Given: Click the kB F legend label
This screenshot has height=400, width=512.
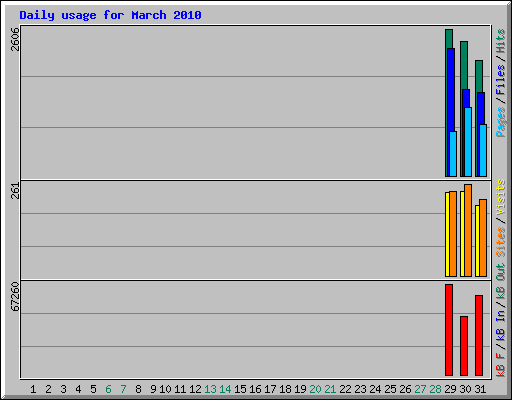Looking at the screenshot, I should click(x=500, y=365).
